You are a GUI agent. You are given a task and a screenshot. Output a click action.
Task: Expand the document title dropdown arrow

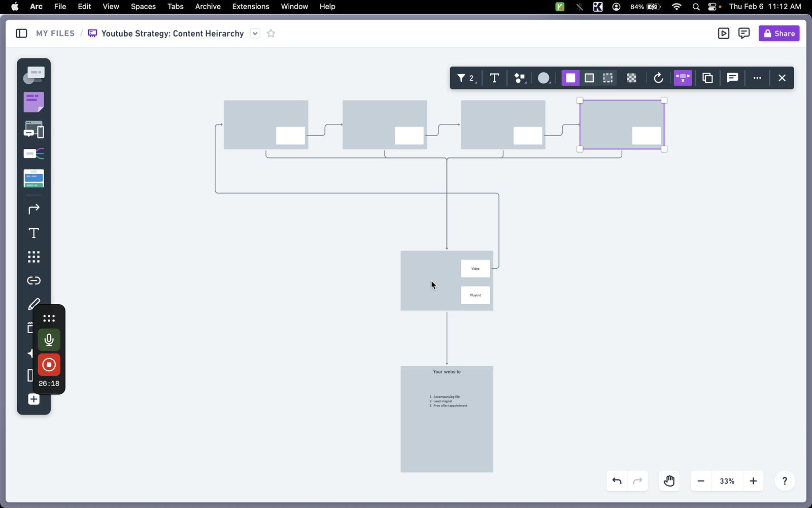click(x=255, y=34)
